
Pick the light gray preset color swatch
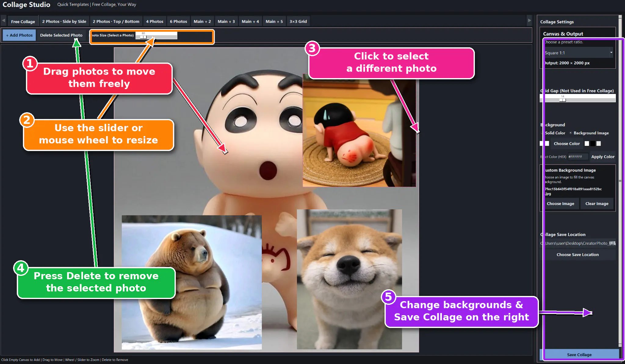click(x=598, y=143)
